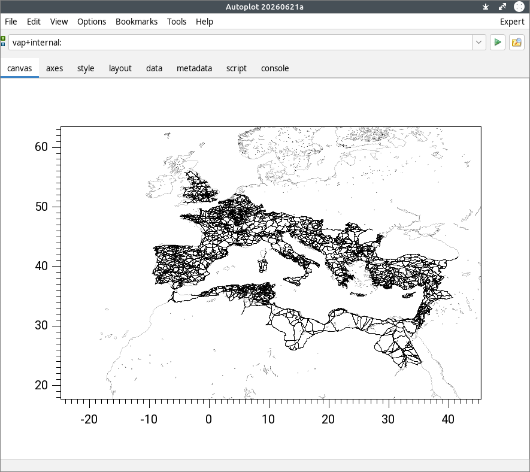Switch to the metadata tab
The width and height of the screenshot is (530, 472).
[194, 68]
